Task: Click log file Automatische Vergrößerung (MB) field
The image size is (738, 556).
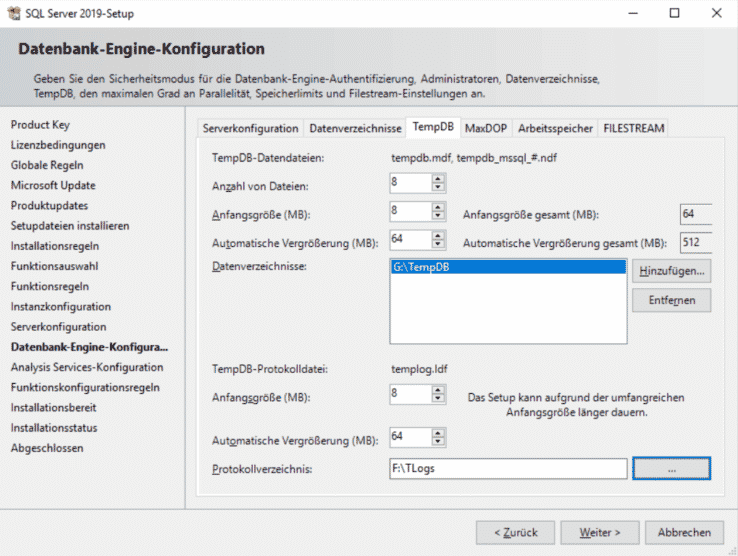Action: (410, 437)
